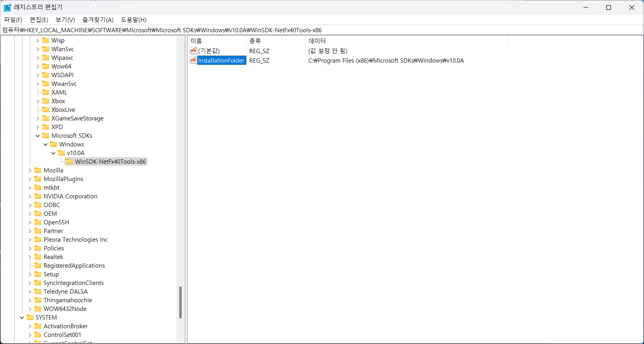Select the ControlSet001 folder icon
The width and height of the screenshot is (644, 344).
38,335
